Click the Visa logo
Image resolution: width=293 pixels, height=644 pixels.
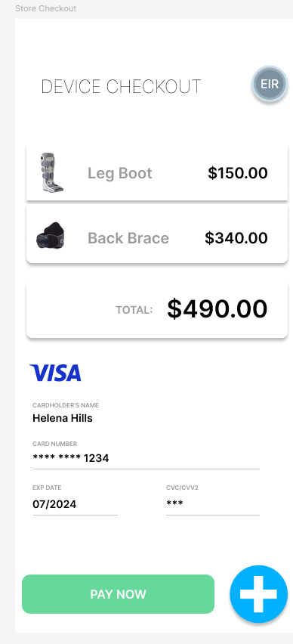tap(55, 373)
